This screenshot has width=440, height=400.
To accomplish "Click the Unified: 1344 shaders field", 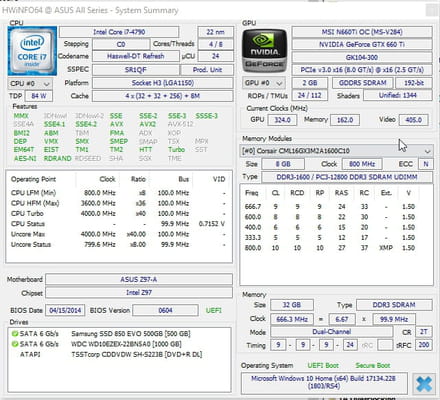I will pos(398,95).
